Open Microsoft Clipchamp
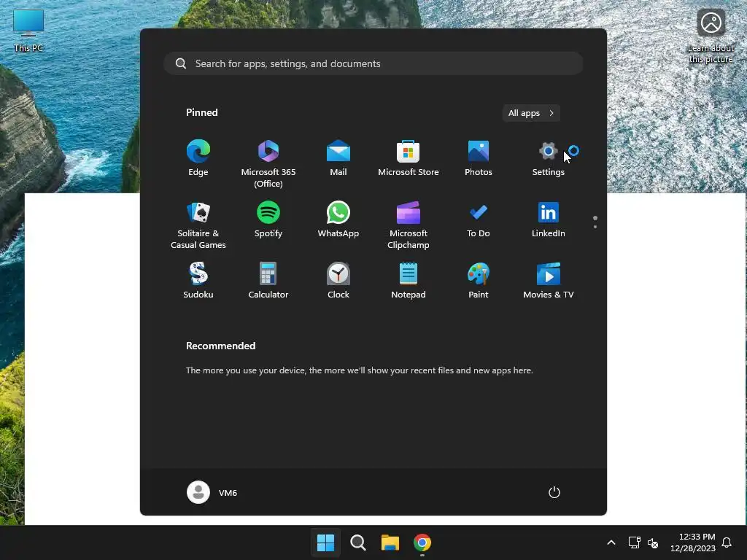Viewport: 747px width, 560px height. coord(409,225)
